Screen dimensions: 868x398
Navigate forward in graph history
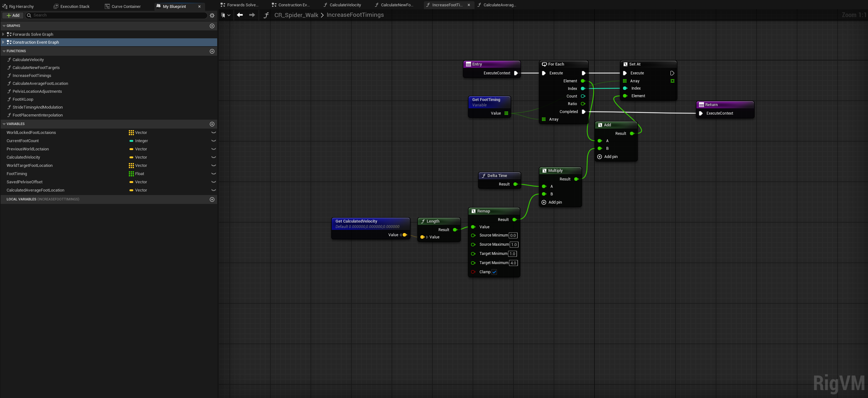pos(252,15)
